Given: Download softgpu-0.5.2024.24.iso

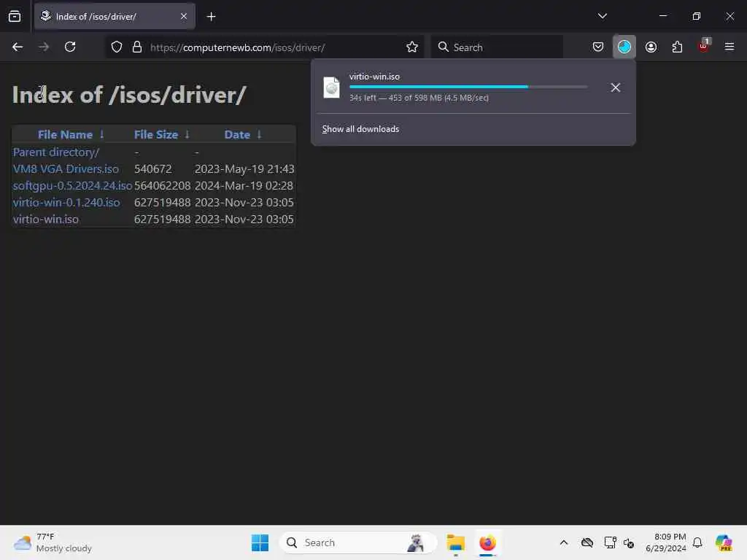Looking at the screenshot, I should pyautogui.click(x=72, y=186).
